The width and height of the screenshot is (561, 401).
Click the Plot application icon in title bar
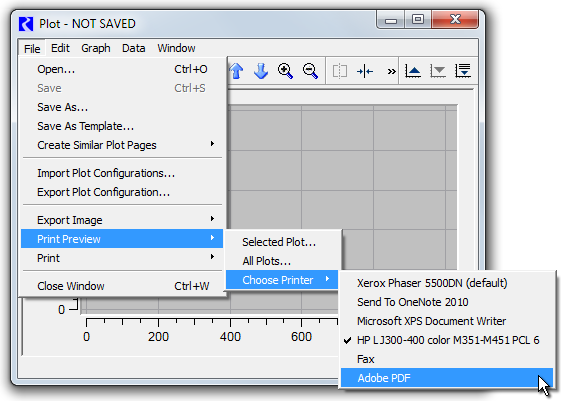(26, 24)
